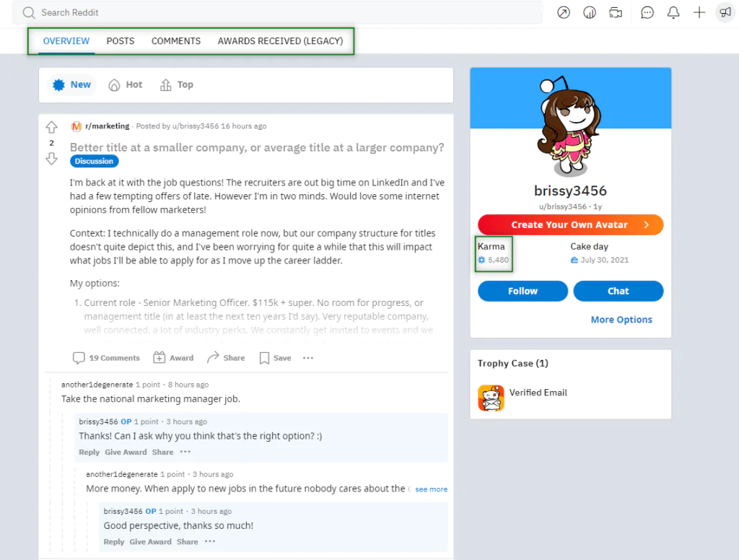The image size is (739, 560).
Task: Click into the Search Reddit field
Action: click(277, 13)
